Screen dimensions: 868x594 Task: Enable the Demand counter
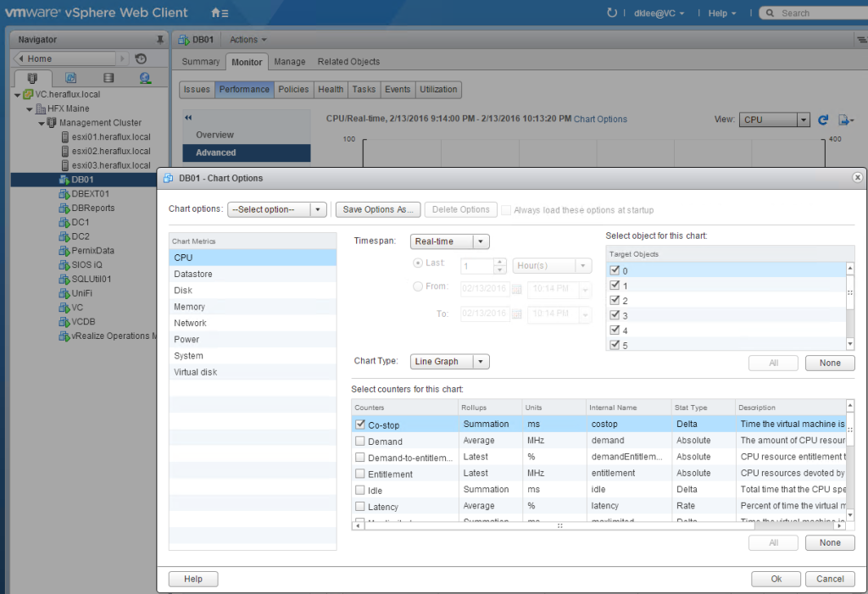[x=362, y=440]
